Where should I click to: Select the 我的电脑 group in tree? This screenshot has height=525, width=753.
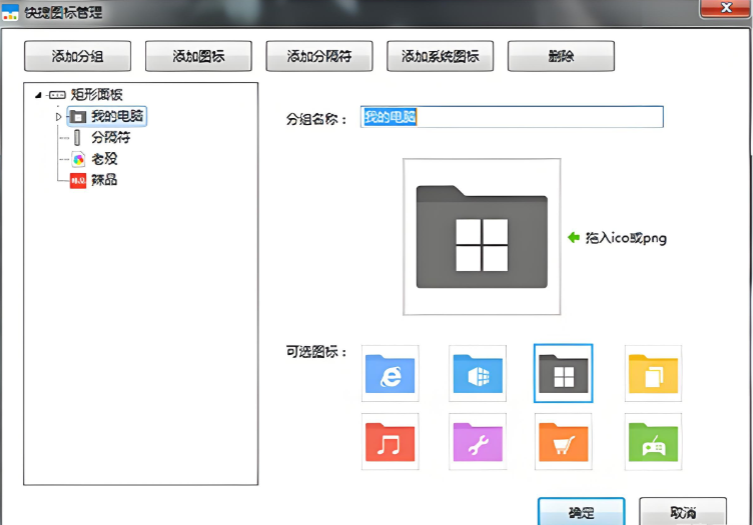107,116
